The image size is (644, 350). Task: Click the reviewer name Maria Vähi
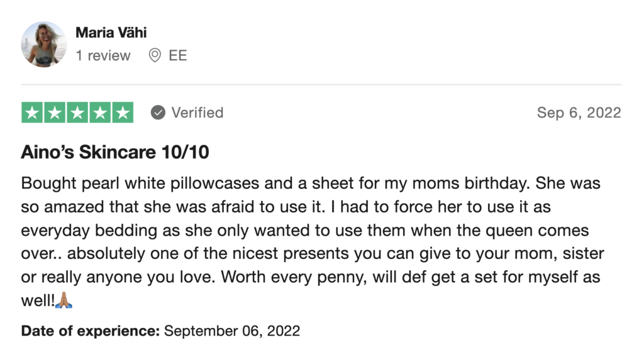[111, 33]
